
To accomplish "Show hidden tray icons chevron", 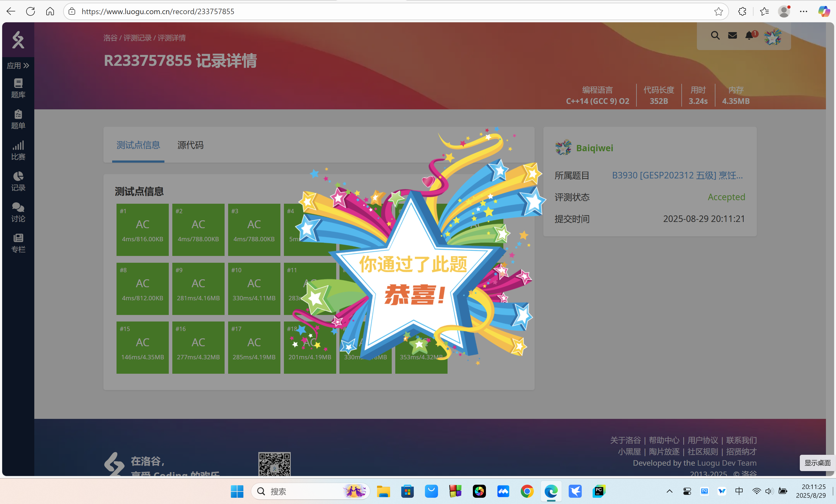I will pos(669,491).
